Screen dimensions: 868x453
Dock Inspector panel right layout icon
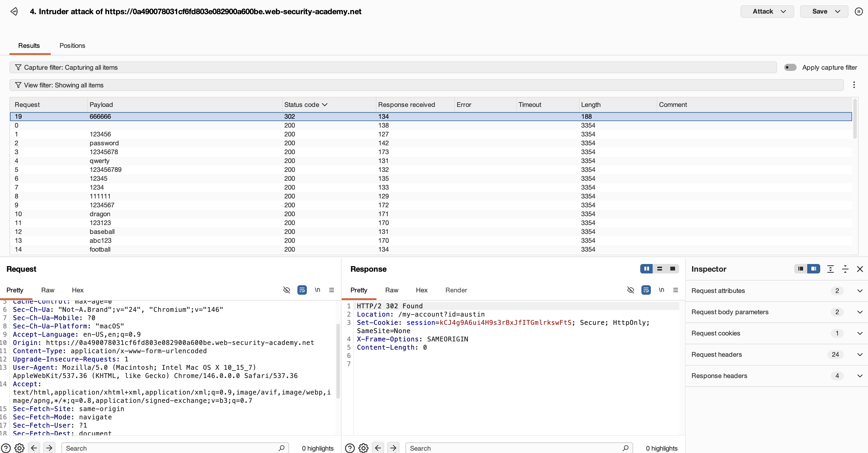pos(813,269)
